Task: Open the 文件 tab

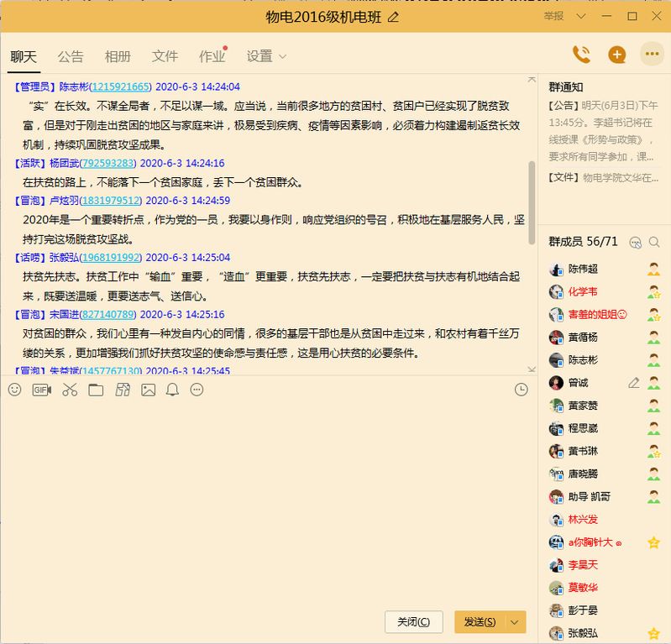Action: coord(165,56)
